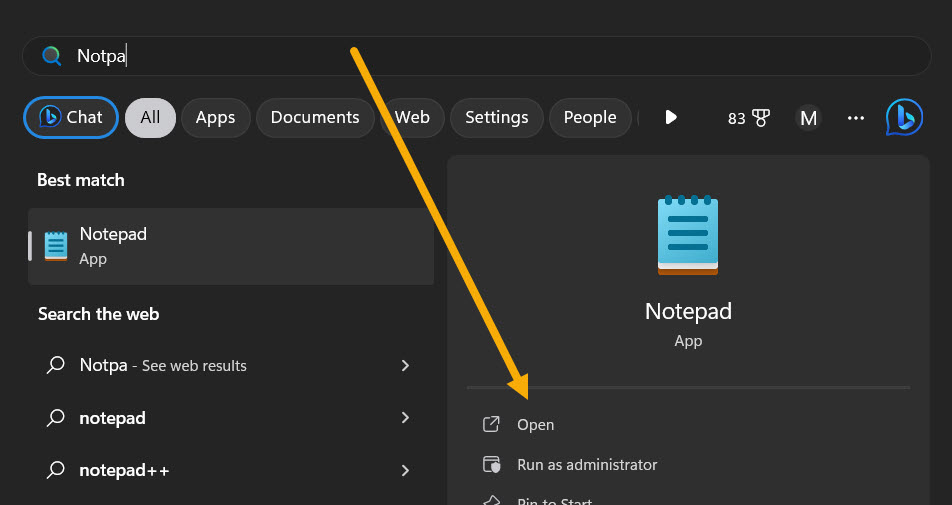Viewport: 952px width, 505px height.
Task: Select Notpa - See web results
Action: pos(231,365)
